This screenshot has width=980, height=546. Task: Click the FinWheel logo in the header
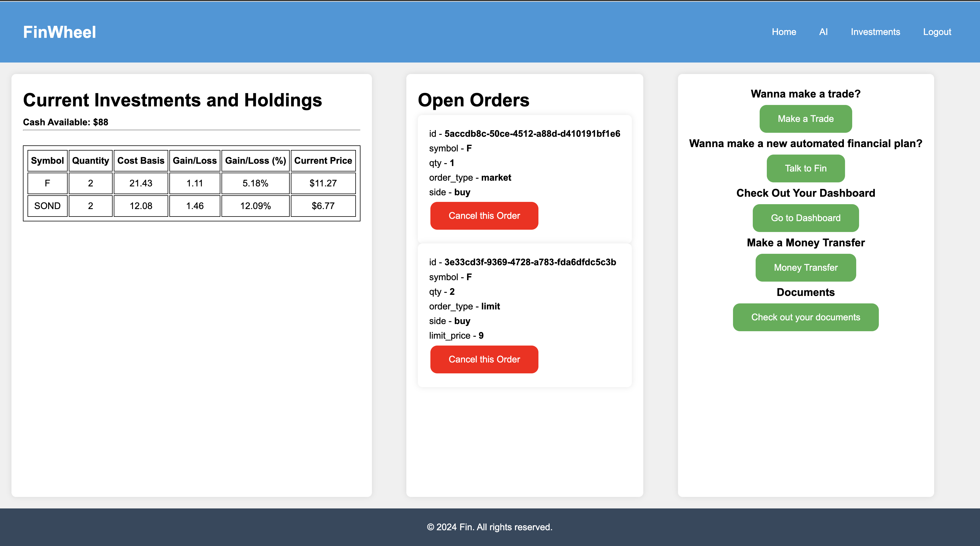59,32
